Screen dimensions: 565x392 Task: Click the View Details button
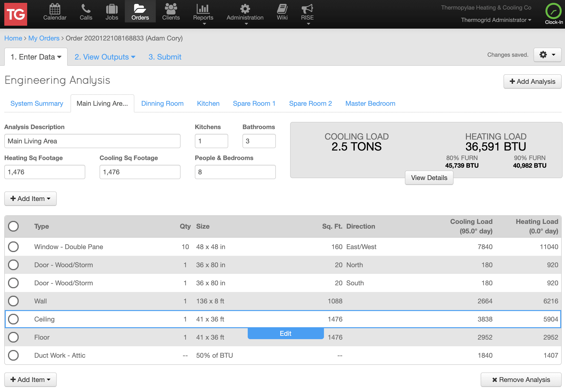point(429,178)
